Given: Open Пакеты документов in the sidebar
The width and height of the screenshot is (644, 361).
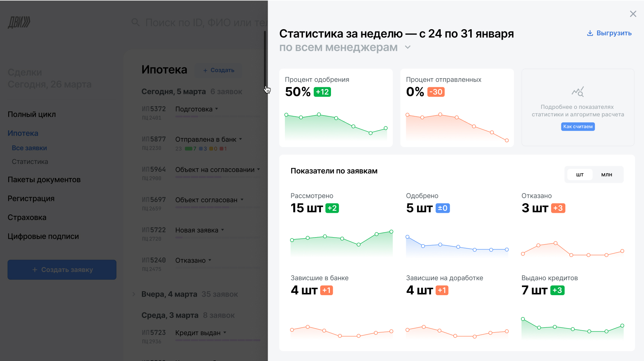Looking at the screenshot, I should (44, 180).
